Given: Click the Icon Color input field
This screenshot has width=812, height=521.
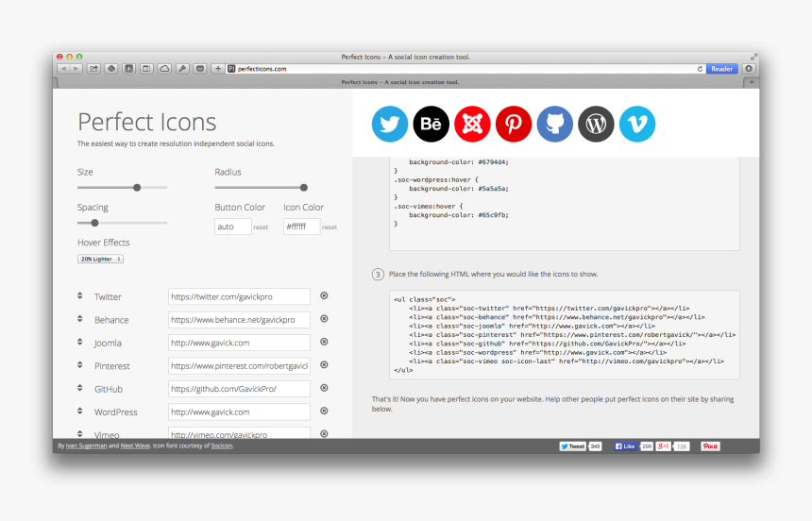Looking at the screenshot, I should pyautogui.click(x=302, y=227).
